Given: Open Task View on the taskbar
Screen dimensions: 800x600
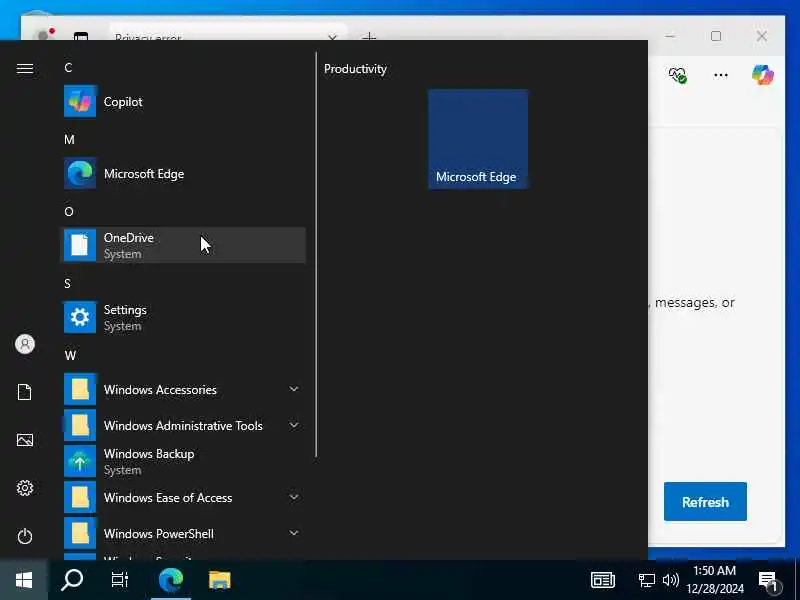Looking at the screenshot, I should pos(120,580).
